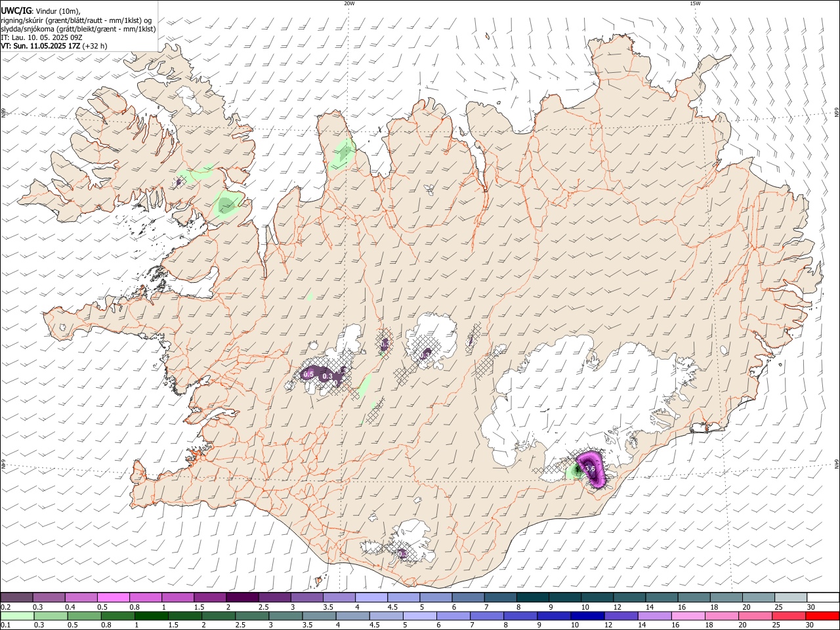Click the 'slydda/snjókoma' snow legend description line
Viewport: 840px width, 630px height.
coord(78,29)
